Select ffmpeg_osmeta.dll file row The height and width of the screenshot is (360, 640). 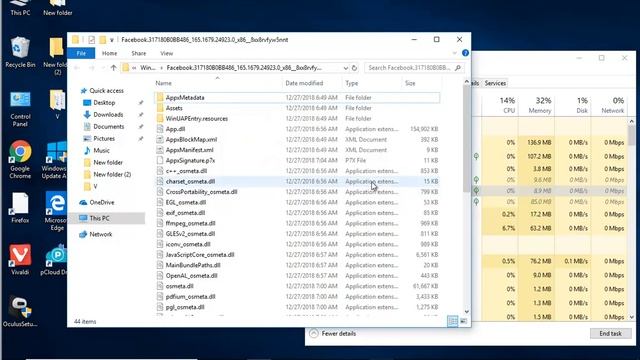coord(297,223)
